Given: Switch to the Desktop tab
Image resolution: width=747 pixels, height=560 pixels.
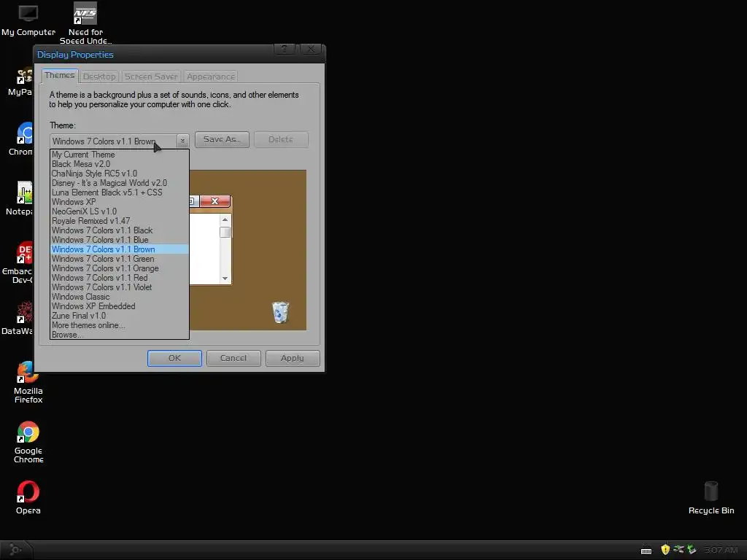Looking at the screenshot, I should pos(99,76).
